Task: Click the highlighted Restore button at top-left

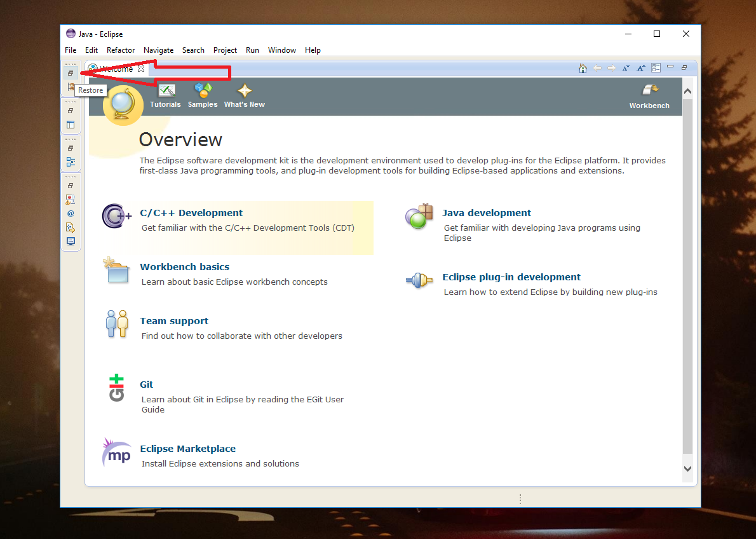Action: pos(71,73)
